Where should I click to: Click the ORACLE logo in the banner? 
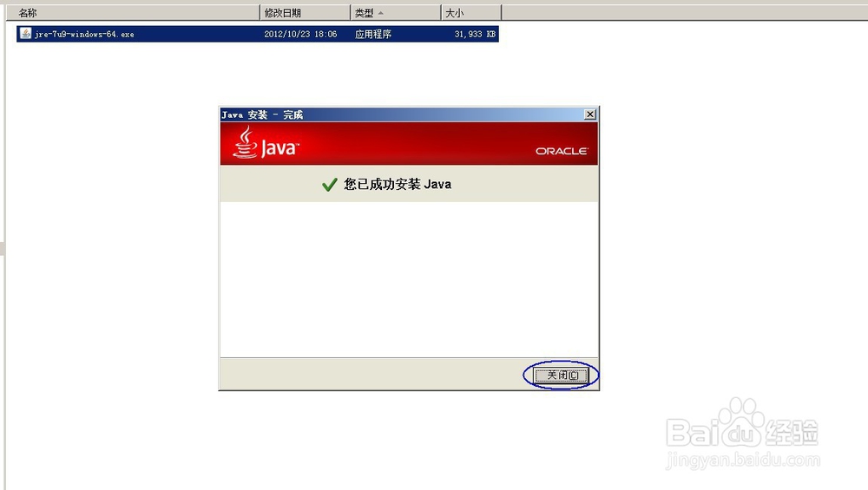(x=562, y=151)
